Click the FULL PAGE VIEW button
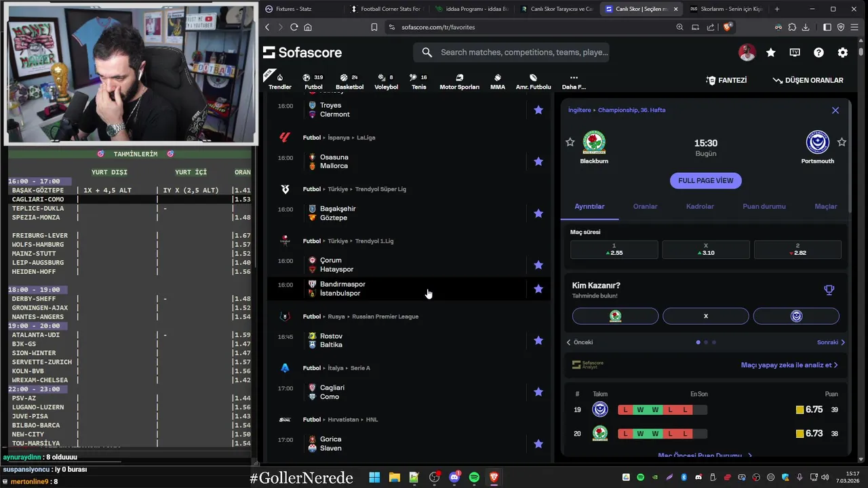Viewport: 868px width, 488px height. (706, 180)
